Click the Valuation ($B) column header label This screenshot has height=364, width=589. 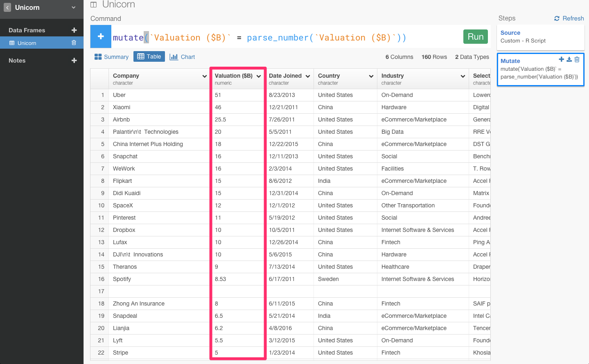tap(233, 76)
